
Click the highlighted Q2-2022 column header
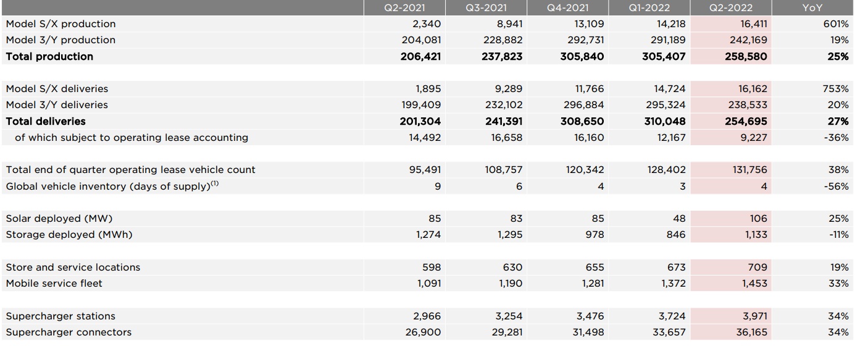point(731,8)
